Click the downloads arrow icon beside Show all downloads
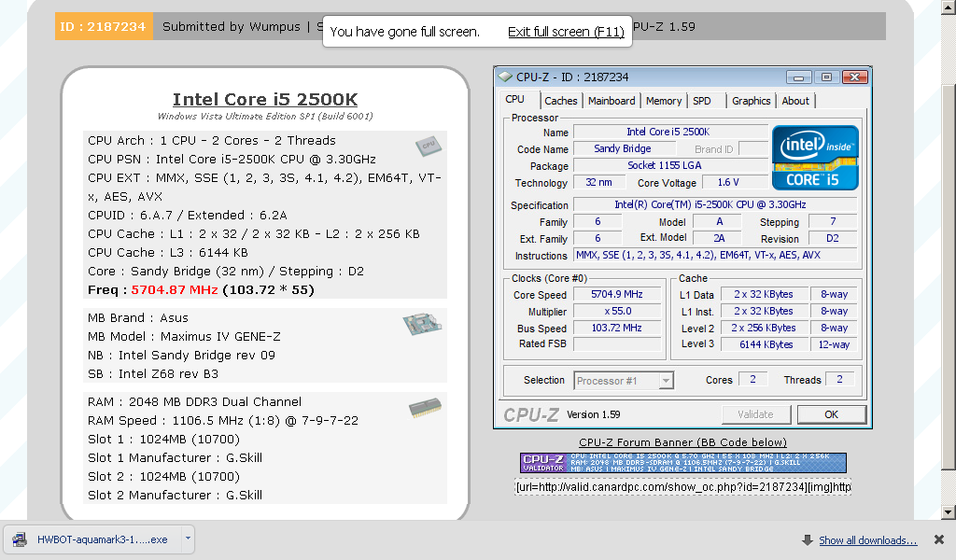Image resolution: width=956 pixels, height=560 pixels. (808, 539)
